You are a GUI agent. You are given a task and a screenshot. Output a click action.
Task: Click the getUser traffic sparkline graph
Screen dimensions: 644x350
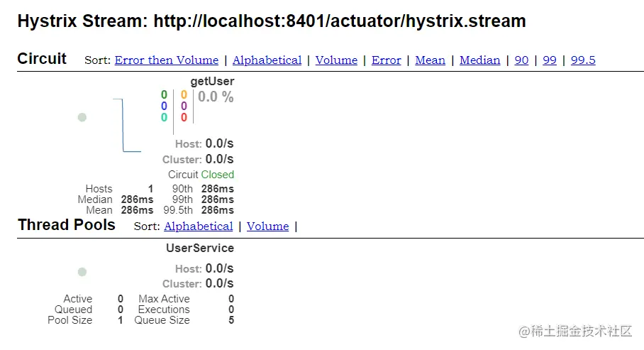tap(127, 125)
